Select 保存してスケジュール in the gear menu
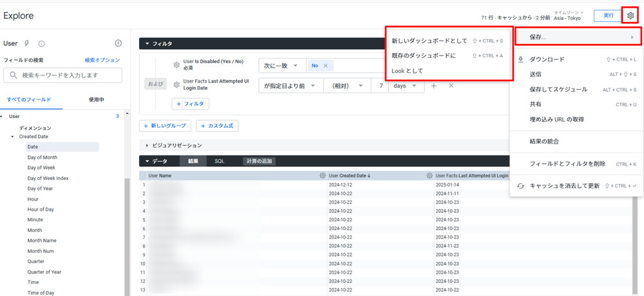The width and height of the screenshot is (644, 296). click(576, 89)
